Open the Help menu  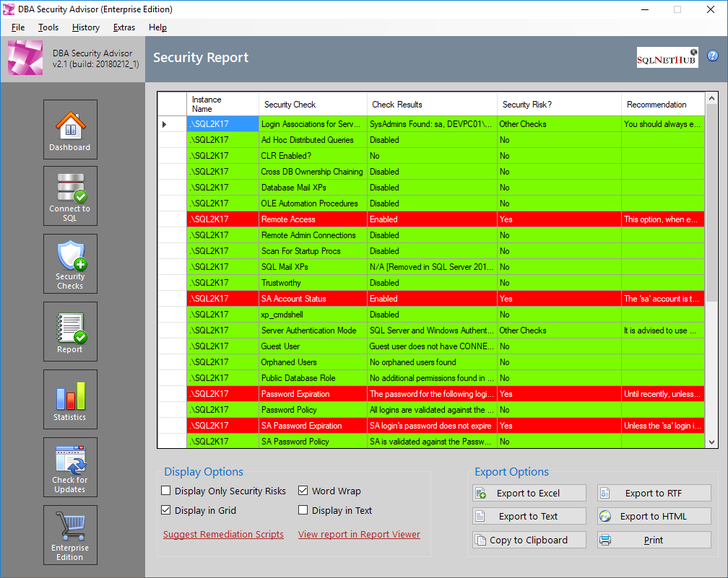(x=158, y=27)
